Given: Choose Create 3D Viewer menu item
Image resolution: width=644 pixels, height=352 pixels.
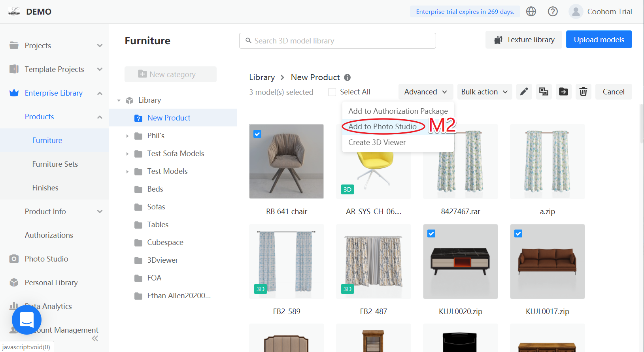Looking at the screenshot, I should (377, 142).
